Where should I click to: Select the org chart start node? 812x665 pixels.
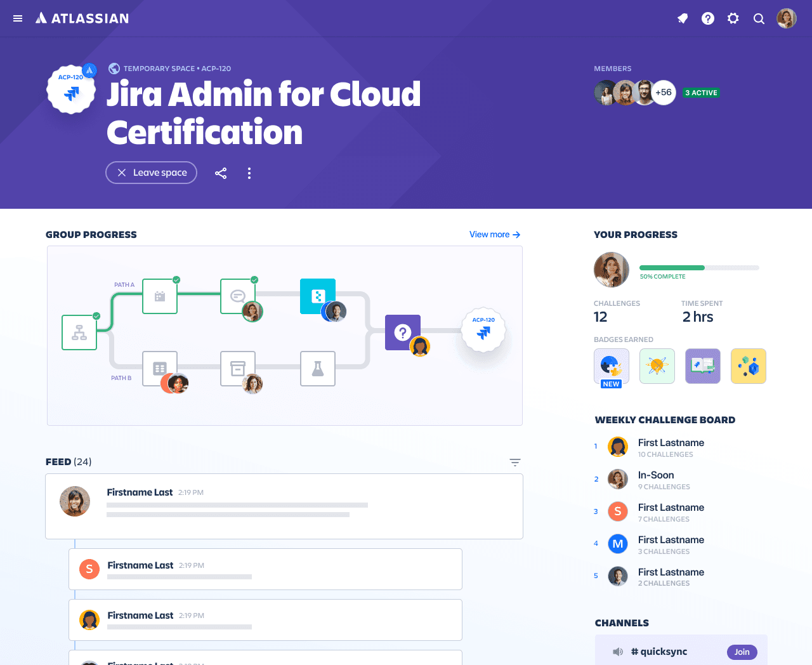79,332
